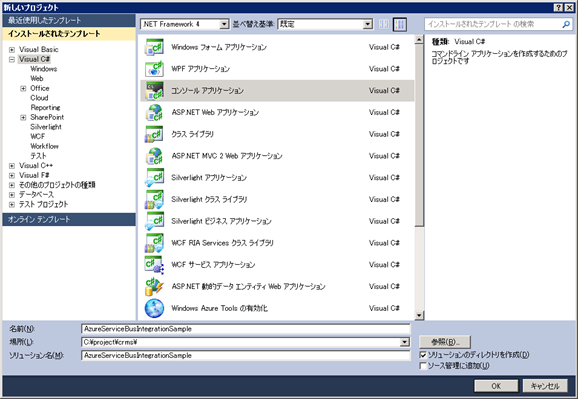The width and height of the screenshot is (578, 399).
Task: Click the 参照(B)... browse button
Action: [x=445, y=342]
